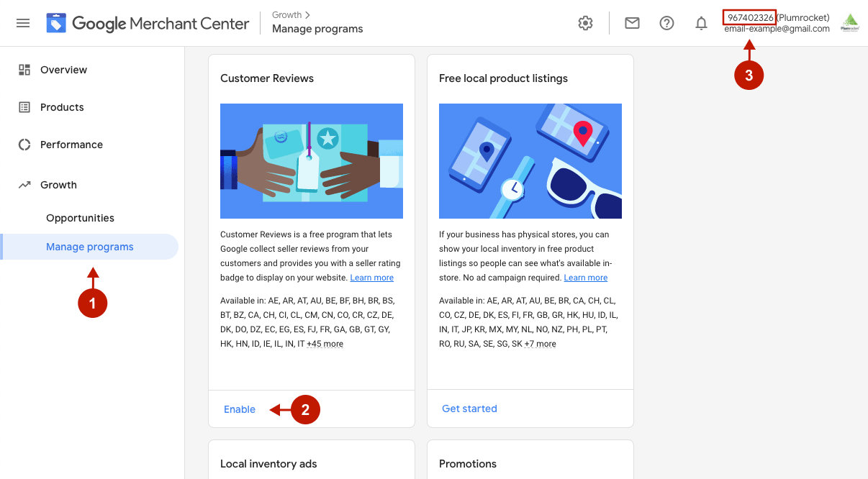Screen dimensions: 868x479
Task: Expand +7 more countries list
Action: (540, 344)
